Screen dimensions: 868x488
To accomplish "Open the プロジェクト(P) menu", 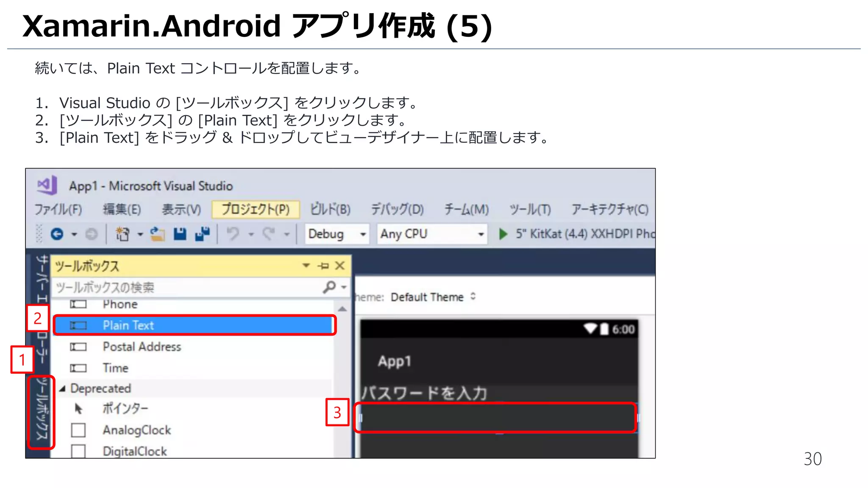I will (256, 209).
